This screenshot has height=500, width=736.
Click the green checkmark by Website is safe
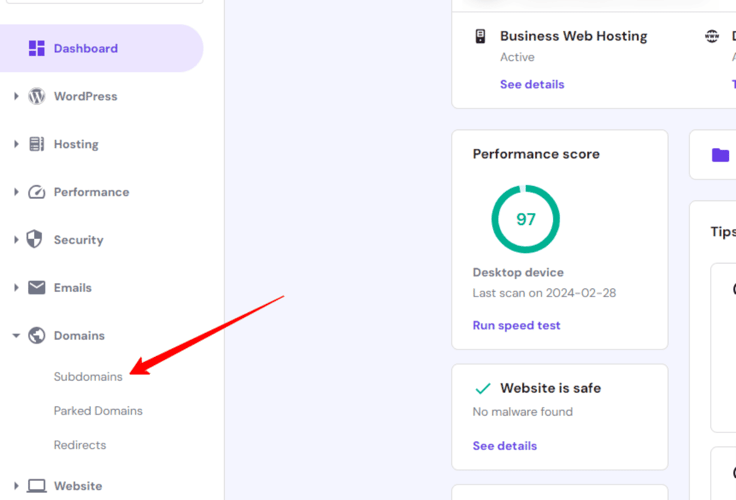(x=483, y=388)
